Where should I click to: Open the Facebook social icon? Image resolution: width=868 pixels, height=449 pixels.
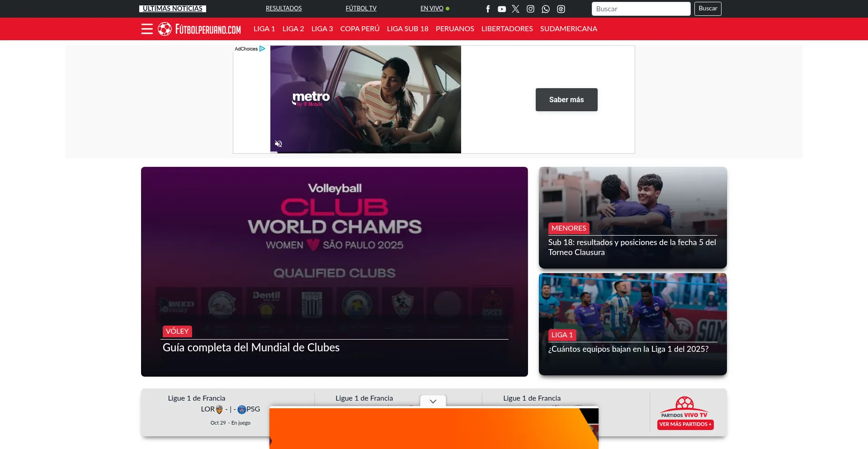tap(488, 9)
